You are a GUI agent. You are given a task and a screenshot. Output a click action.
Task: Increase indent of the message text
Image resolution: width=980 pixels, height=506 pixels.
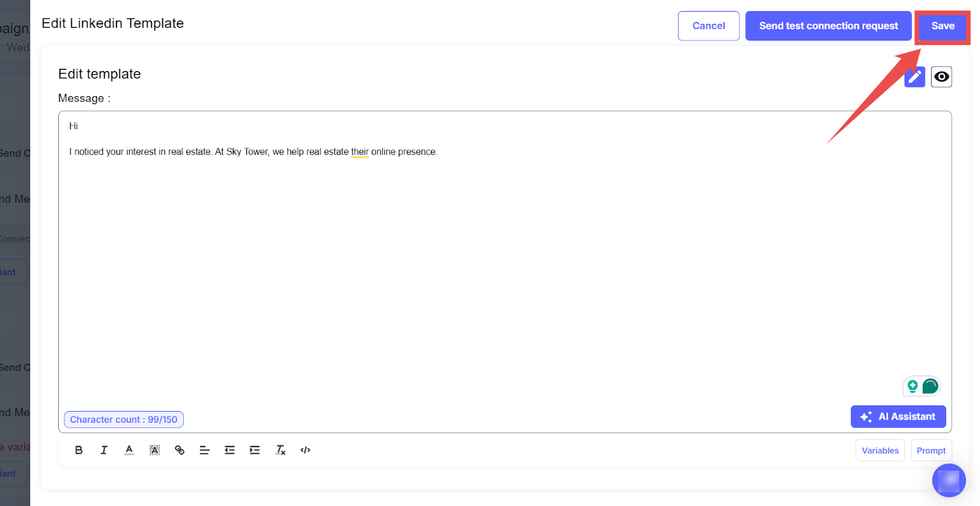(x=255, y=450)
